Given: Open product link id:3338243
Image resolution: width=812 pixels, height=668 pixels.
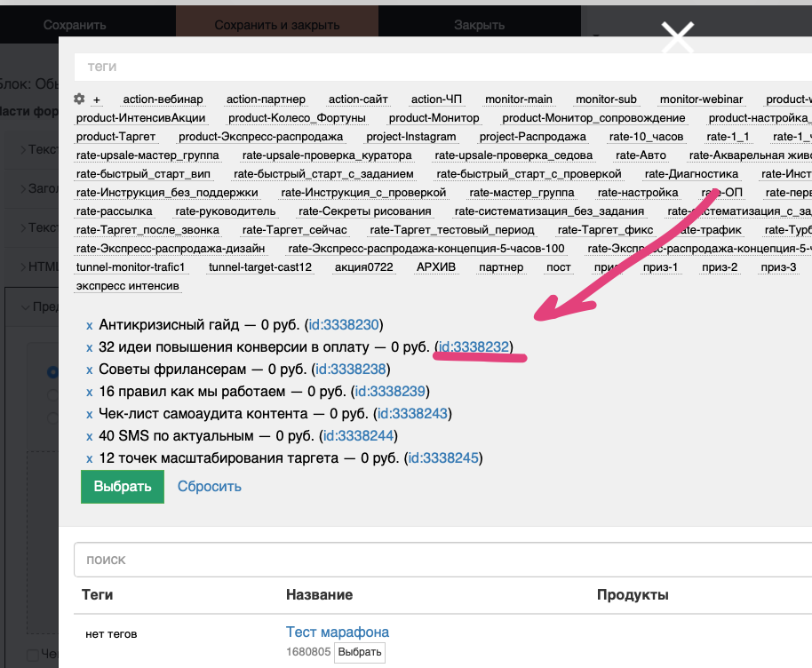Looking at the screenshot, I should (x=413, y=414).
